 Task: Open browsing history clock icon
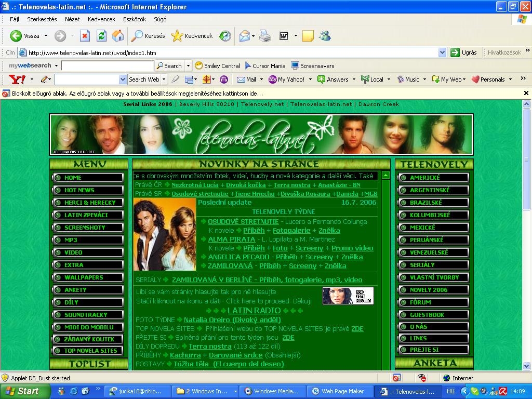(x=225, y=36)
